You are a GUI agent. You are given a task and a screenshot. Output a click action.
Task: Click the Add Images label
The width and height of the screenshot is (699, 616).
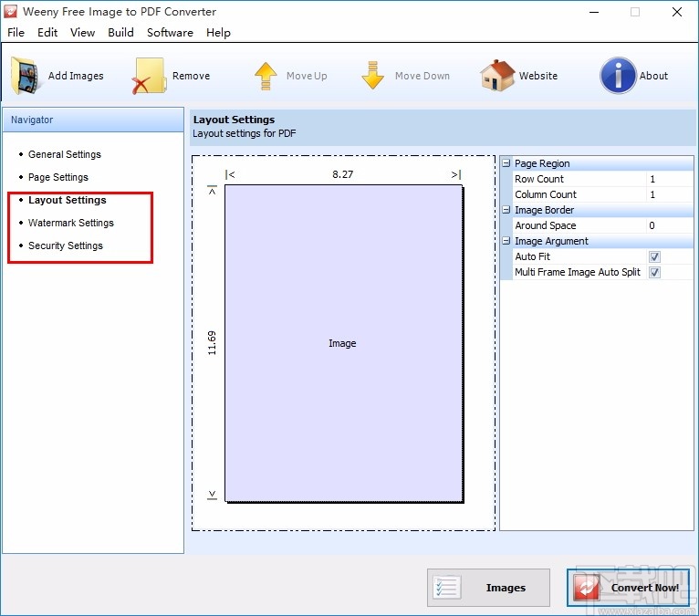tap(76, 76)
